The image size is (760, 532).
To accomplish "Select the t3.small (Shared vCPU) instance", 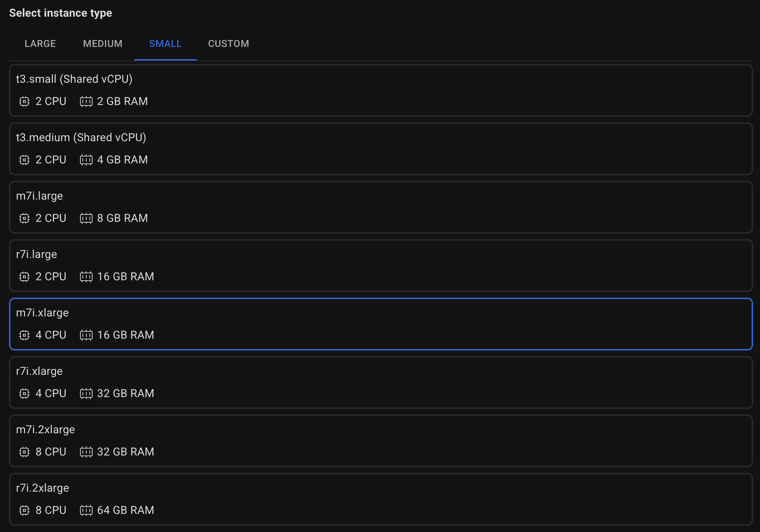I will pos(381,90).
